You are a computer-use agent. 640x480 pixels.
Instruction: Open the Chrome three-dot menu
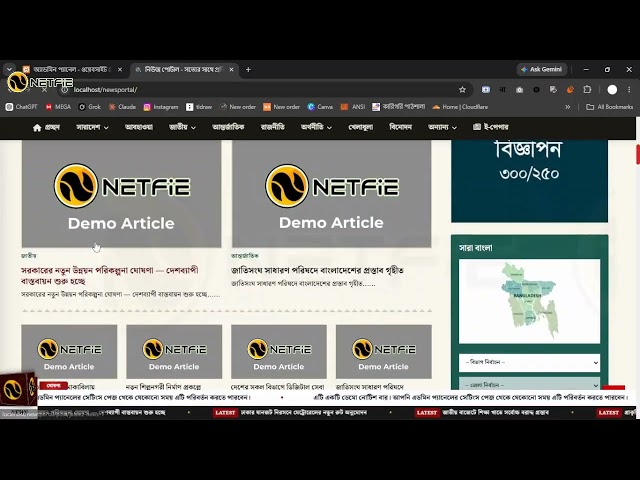[629, 90]
